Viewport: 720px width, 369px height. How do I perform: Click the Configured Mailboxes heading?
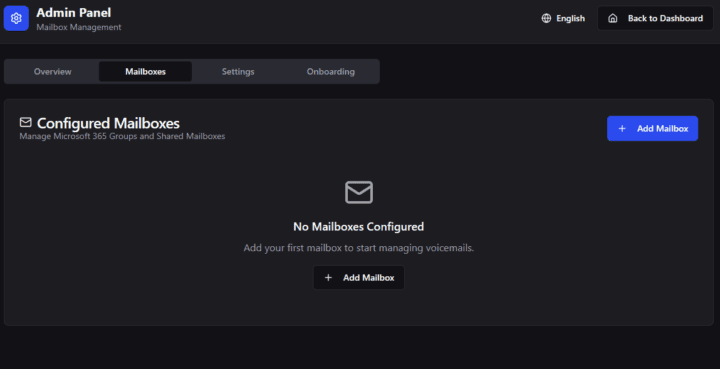click(x=108, y=123)
